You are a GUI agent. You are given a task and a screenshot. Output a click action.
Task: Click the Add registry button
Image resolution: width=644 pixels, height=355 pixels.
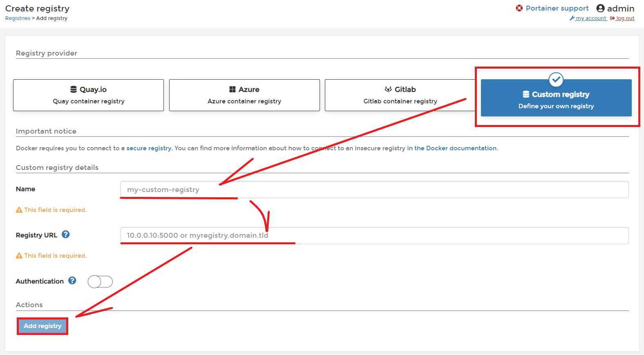click(42, 326)
